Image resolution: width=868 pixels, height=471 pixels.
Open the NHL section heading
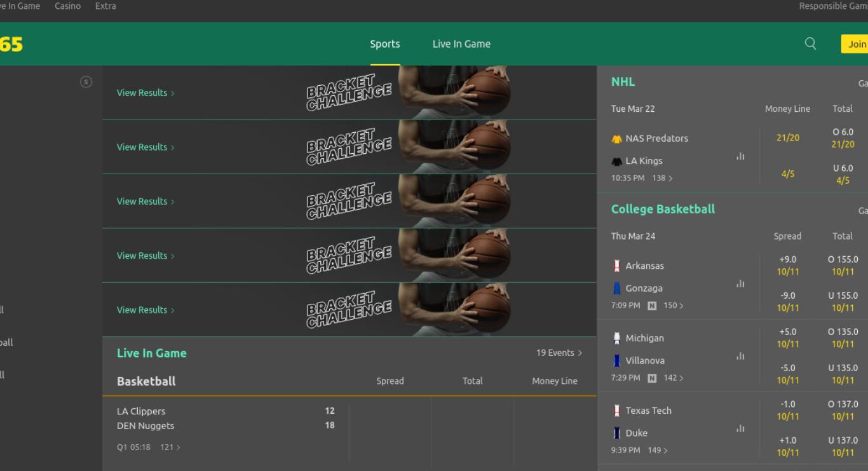tap(623, 82)
